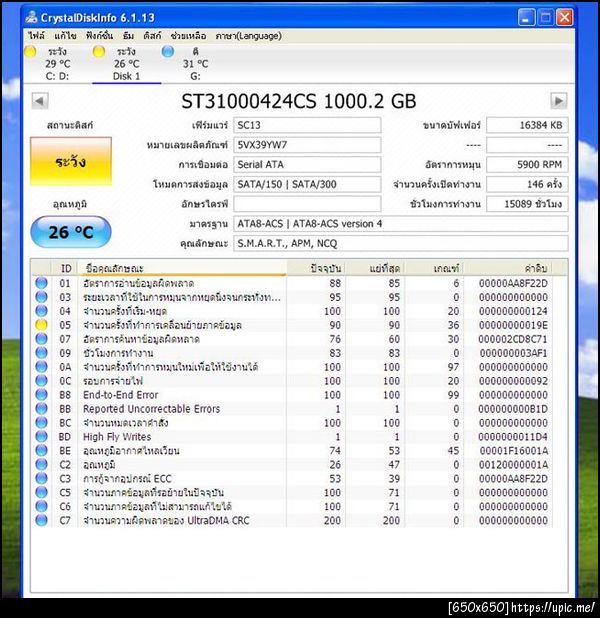Click the Serial ATA interface field

pos(307,164)
